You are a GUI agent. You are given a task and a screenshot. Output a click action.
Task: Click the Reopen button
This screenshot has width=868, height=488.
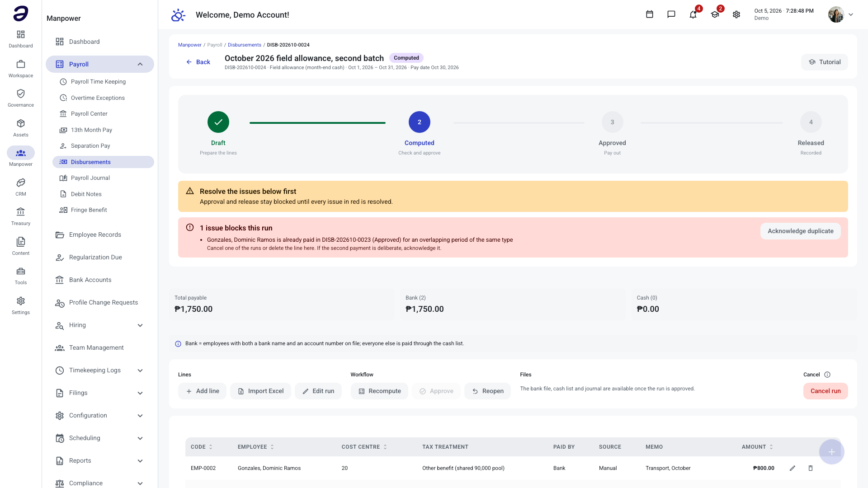tap(487, 391)
